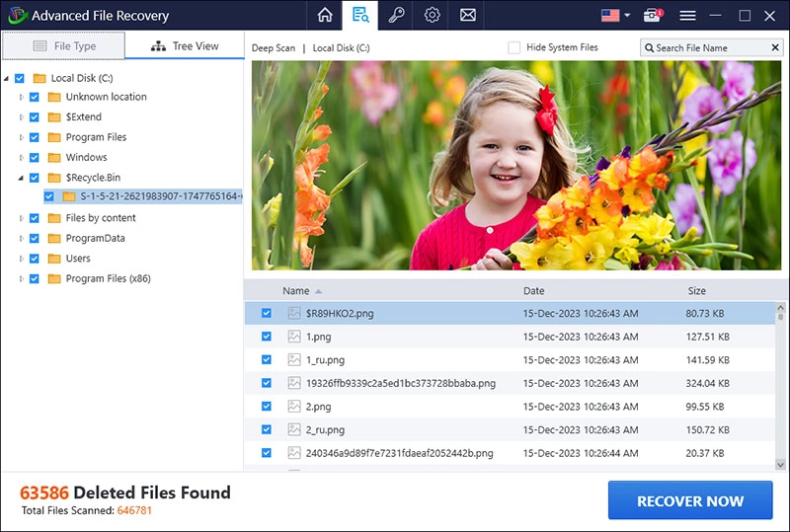Open the notifications toolkit icon with badge
The height and width of the screenshot is (532, 790).
pyautogui.click(x=653, y=16)
